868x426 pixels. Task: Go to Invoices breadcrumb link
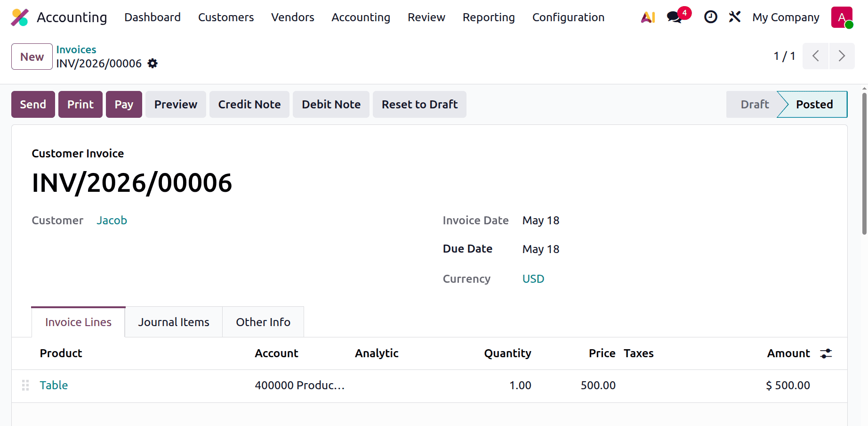(76, 49)
